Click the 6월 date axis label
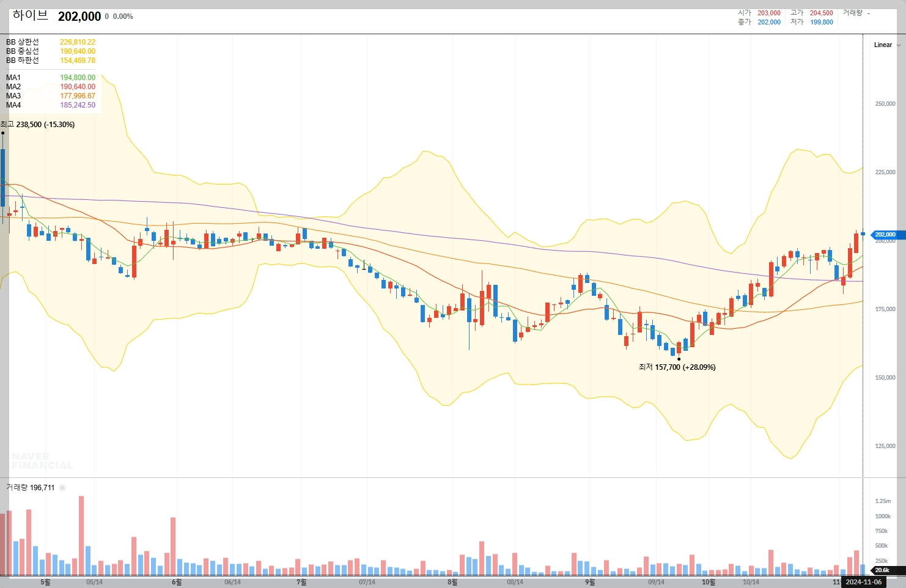The height and width of the screenshot is (588, 906). 177,582
